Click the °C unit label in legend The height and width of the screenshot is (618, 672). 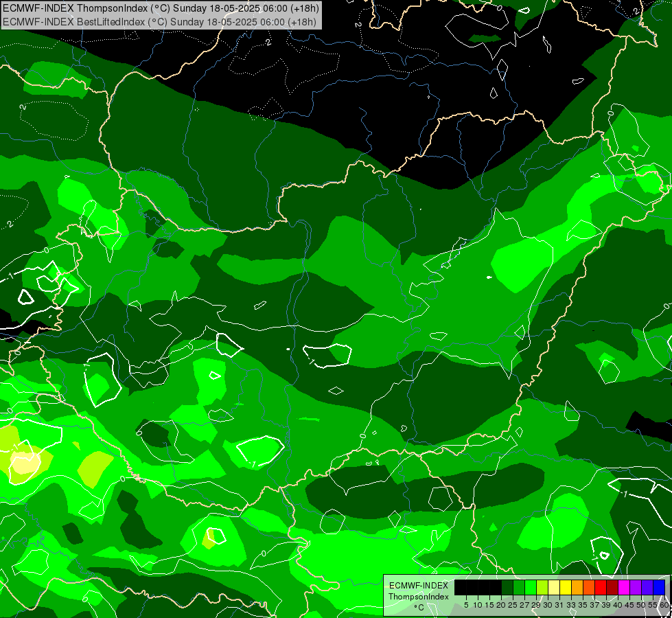[419, 608]
